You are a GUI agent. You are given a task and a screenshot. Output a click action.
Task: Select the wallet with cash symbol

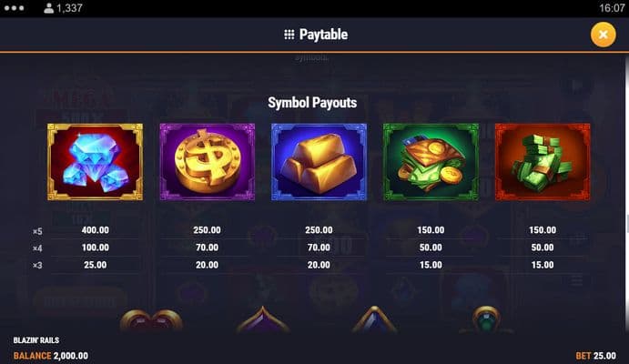pyautogui.click(x=431, y=162)
